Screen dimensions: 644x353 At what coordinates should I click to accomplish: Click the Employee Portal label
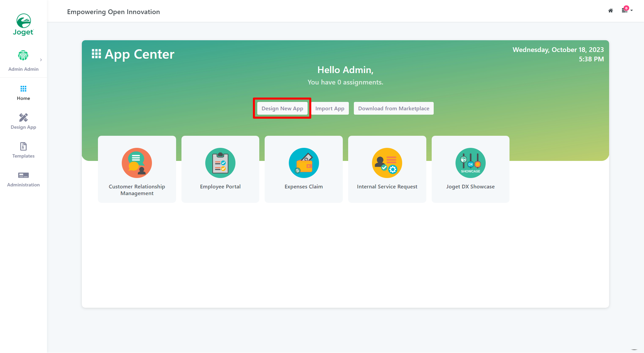click(220, 186)
